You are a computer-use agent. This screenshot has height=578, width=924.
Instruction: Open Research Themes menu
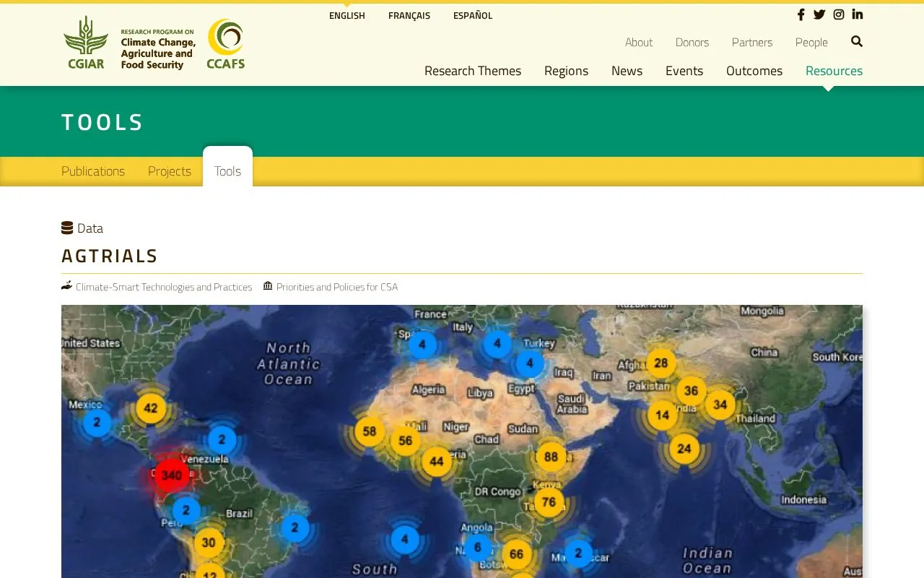(473, 71)
